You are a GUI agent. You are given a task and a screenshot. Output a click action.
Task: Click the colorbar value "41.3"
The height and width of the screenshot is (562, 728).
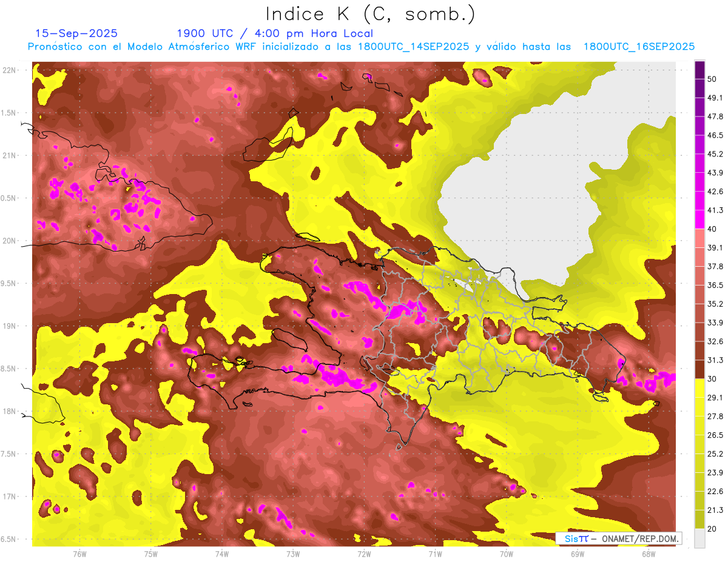pos(715,210)
